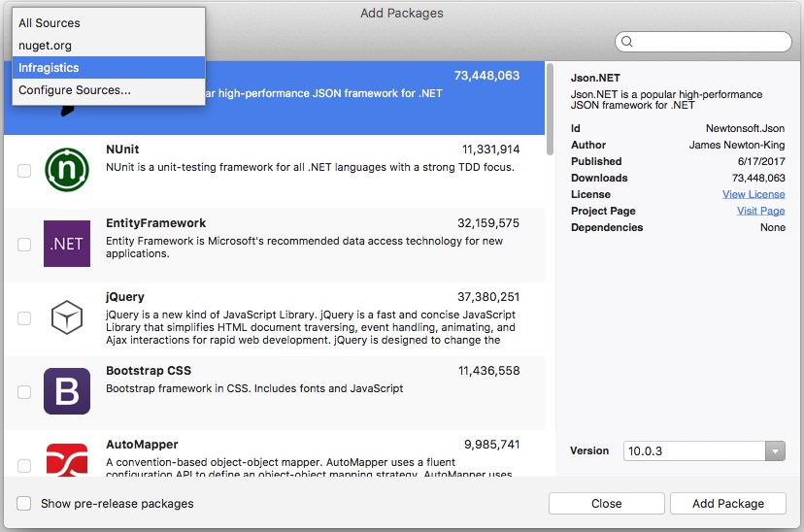Image resolution: width=804 pixels, height=532 pixels.
Task: Open the View License link
Action: 754,194
